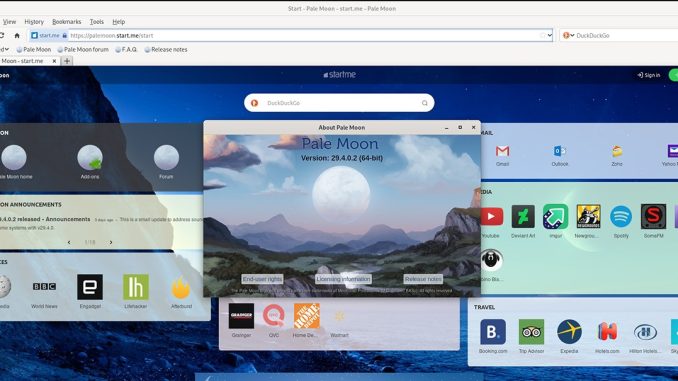The image size is (678, 381).
Task: Open the F.A.Q. bookmark
Action: pyautogui.click(x=126, y=49)
